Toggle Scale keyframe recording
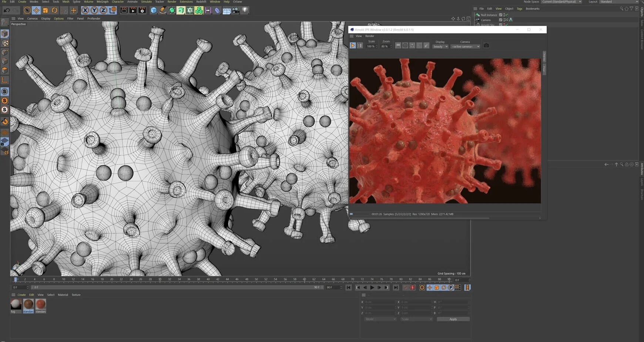Image resolution: width=644 pixels, height=342 pixels. pos(437,287)
